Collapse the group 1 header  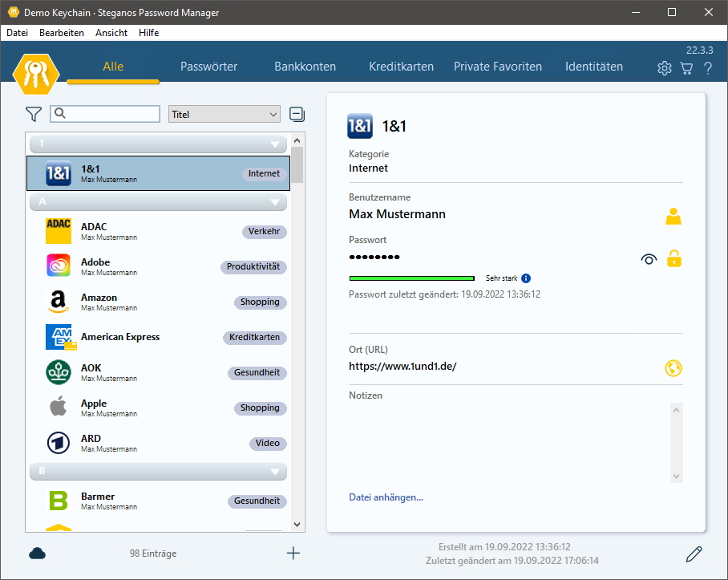(158, 144)
